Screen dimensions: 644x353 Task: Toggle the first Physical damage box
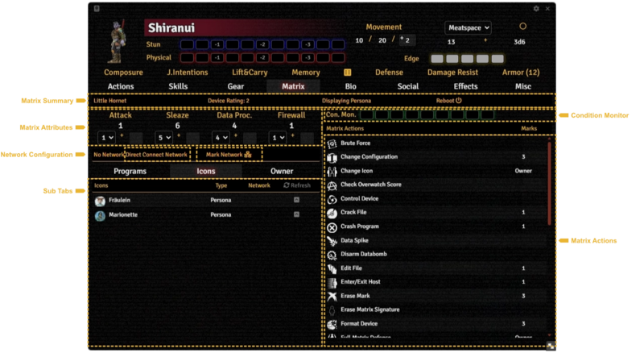[x=186, y=58]
